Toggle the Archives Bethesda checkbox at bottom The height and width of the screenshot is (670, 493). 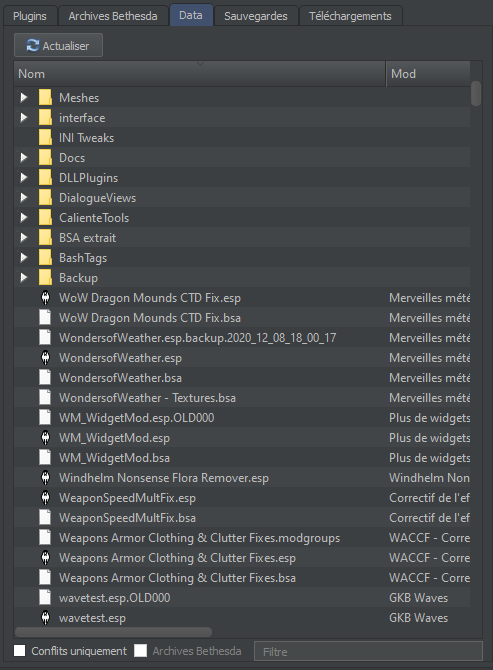[140, 650]
